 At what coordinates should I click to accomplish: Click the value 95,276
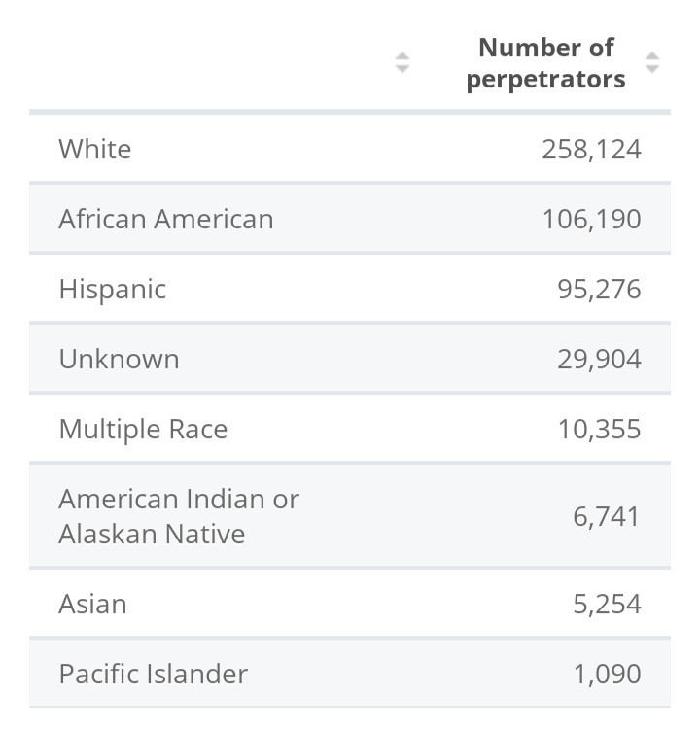599,289
